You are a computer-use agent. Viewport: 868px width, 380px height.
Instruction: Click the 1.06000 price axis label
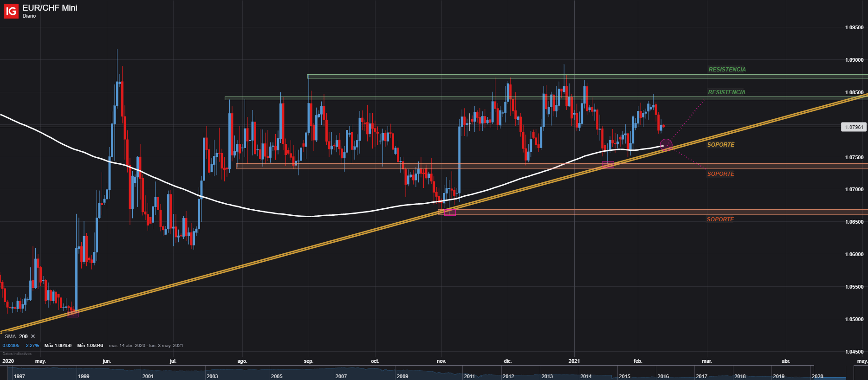point(855,254)
